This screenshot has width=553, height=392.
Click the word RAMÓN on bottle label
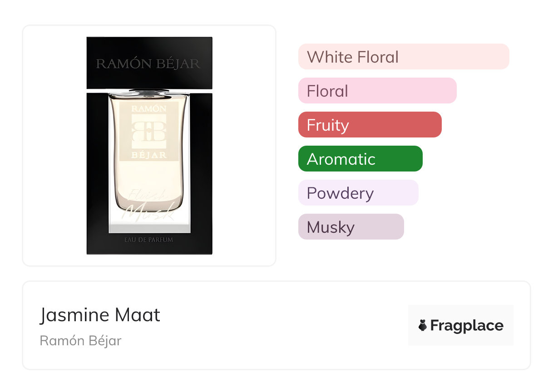pyautogui.click(x=149, y=109)
